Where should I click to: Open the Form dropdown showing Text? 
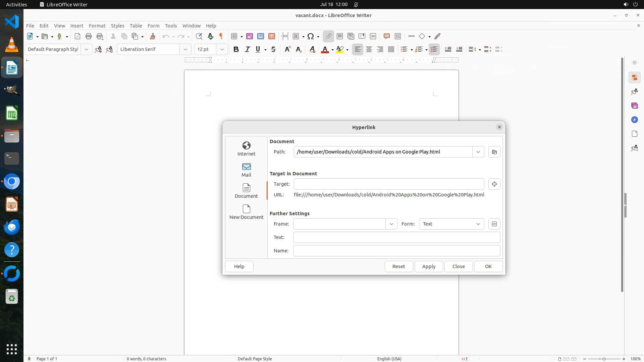pos(451,224)
